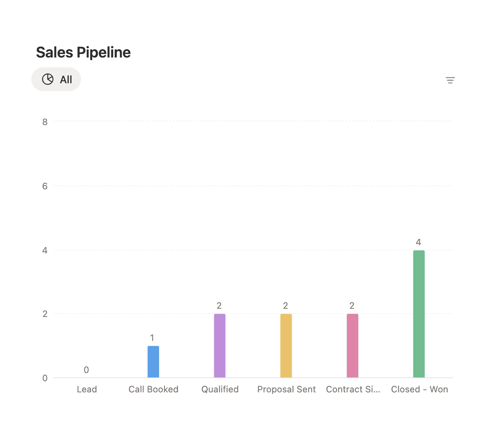Click the yellow Proposal Sent bar
This screenshot has width=485, height=448.
coord(286,345)
